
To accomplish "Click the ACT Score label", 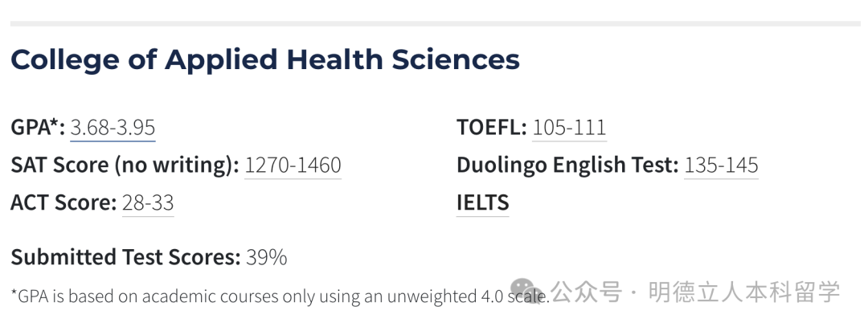I will (63, 203).
